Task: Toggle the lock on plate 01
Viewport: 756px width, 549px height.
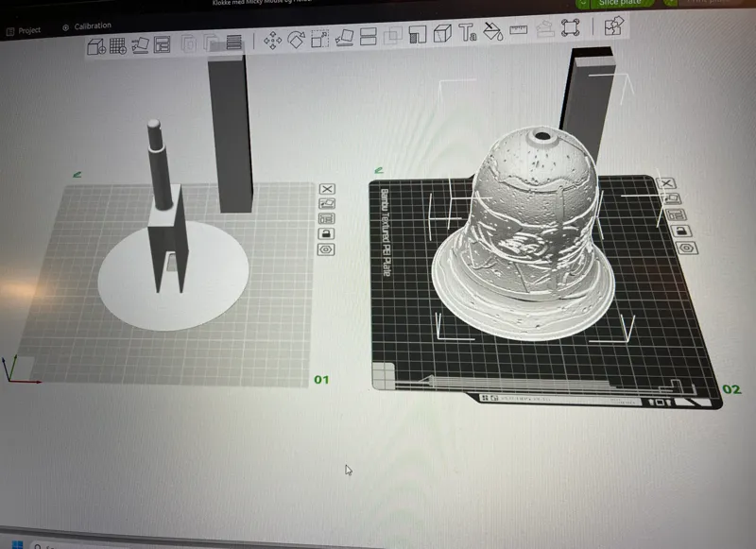Action: (x=326, y=234)
